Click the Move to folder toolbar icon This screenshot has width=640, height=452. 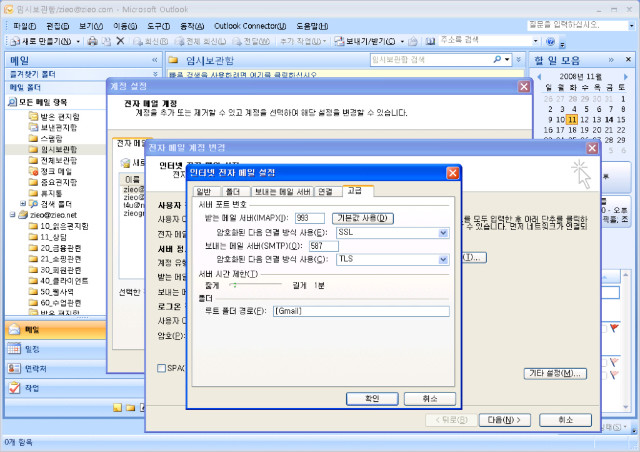(x=106, y=41)
